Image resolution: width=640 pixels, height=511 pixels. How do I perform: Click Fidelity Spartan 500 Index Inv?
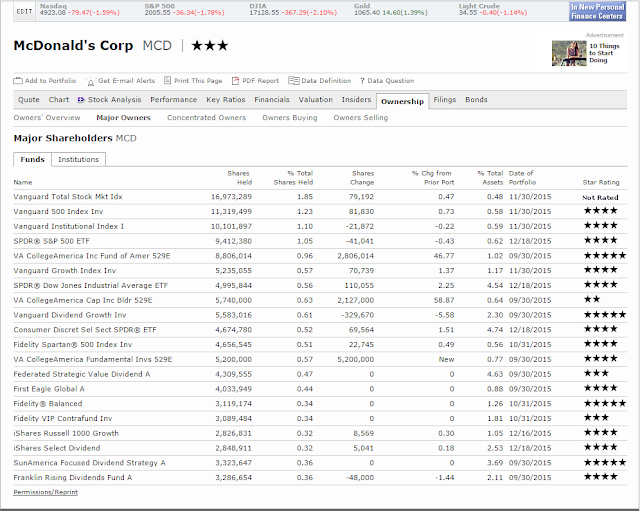pos(73,344)
